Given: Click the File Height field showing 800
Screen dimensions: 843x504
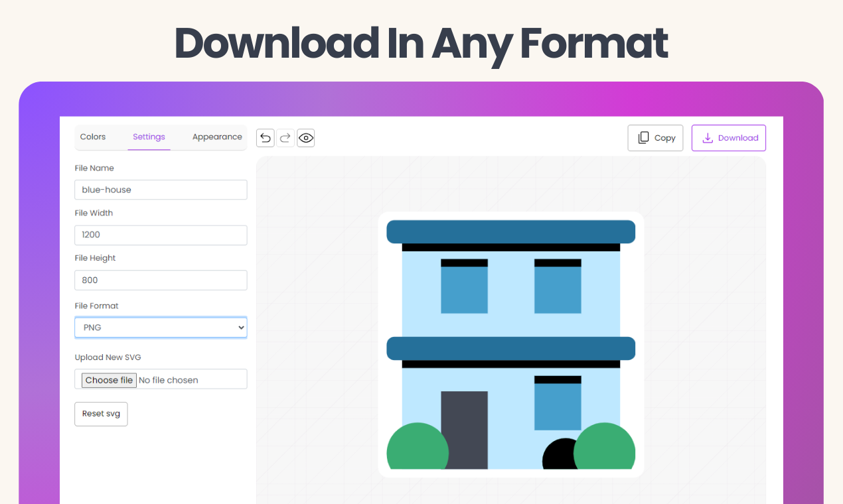Looking at the screenshot, I should point(161,280).
